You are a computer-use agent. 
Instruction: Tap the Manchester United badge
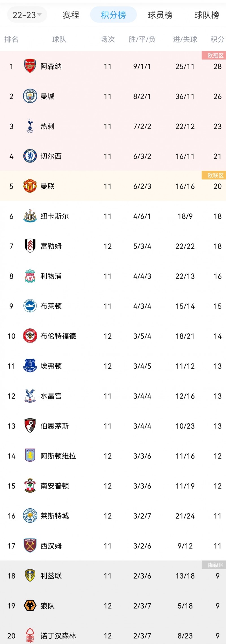coord(30,186)
